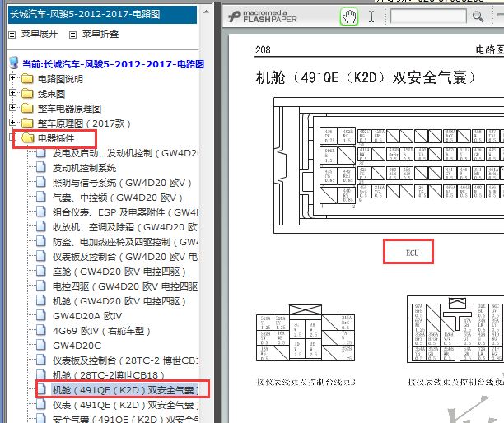Click the icon beside 菜单折叠
Image resolution: width=504 pixels, height=423 pixels.
73,35
